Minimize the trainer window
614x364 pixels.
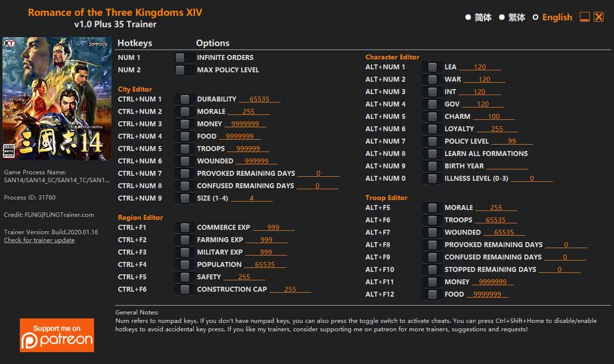click(585, 17)
